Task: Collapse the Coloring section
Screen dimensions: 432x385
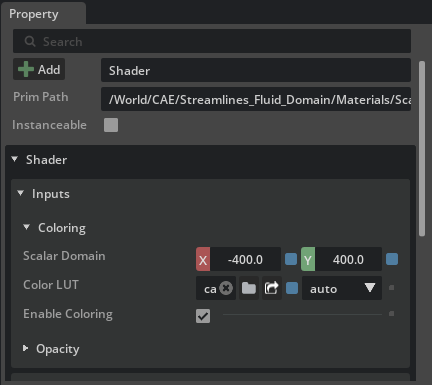Action: pos(27,227)
